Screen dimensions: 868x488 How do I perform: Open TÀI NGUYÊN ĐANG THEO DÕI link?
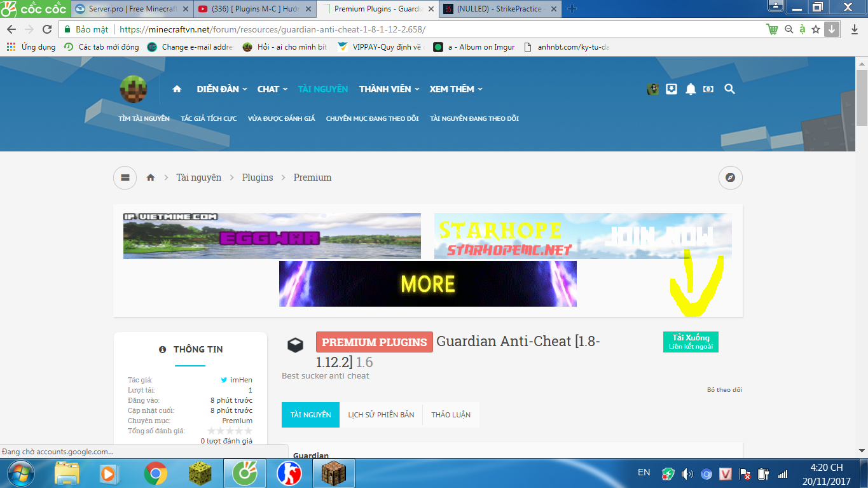tap(474, 118)
